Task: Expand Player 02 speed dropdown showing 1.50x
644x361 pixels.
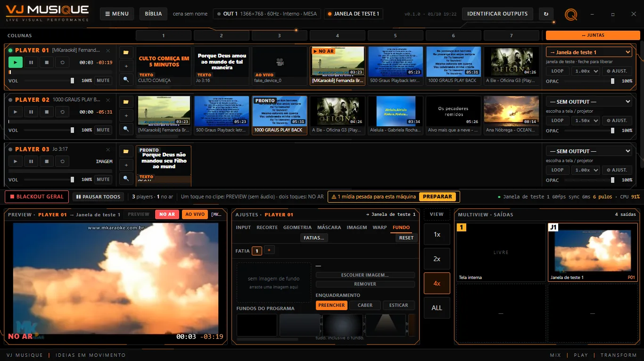Action: tap(586, 121)
